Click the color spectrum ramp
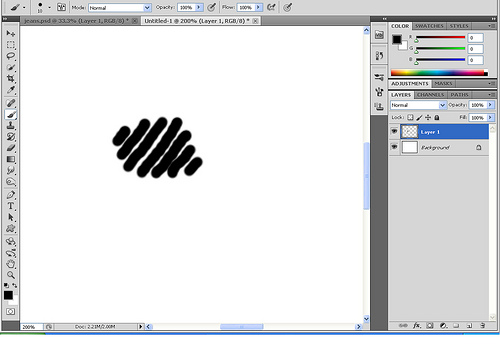The width and height of the screenshot is (500, 362). coord(439,73)
